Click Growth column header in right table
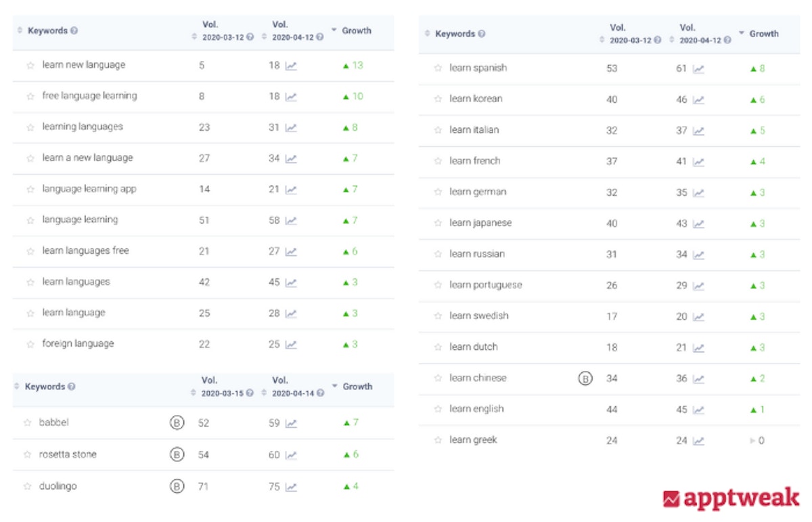This screenshot has width=812, height=522. coord(763,34)
